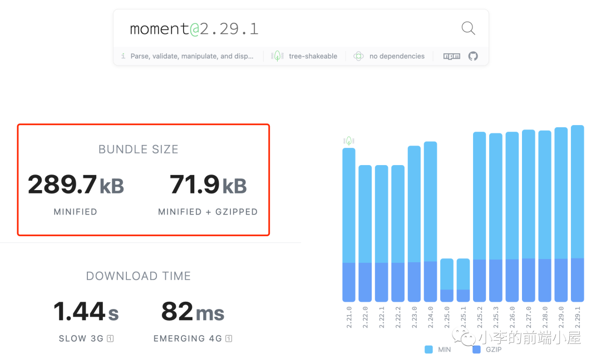Screen dimensions: 601x364
Task: Click the no dependencies label
Action: click(397, 56)
